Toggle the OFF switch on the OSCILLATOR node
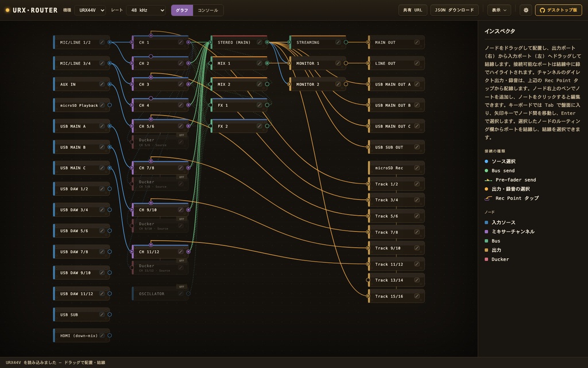The image size is (588, 368). pyautogui.click(x=181, y=287)
